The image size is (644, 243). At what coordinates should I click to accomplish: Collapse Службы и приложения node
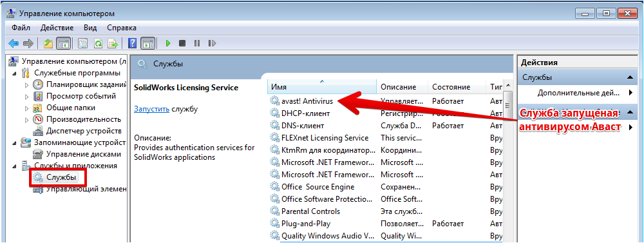15,166
